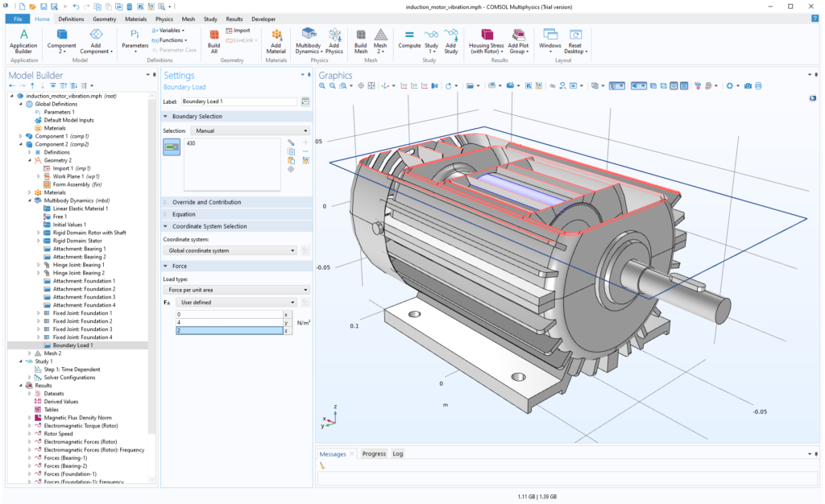Click the force x-component input field
The image size is (825, 504).
tap(230, 314)
